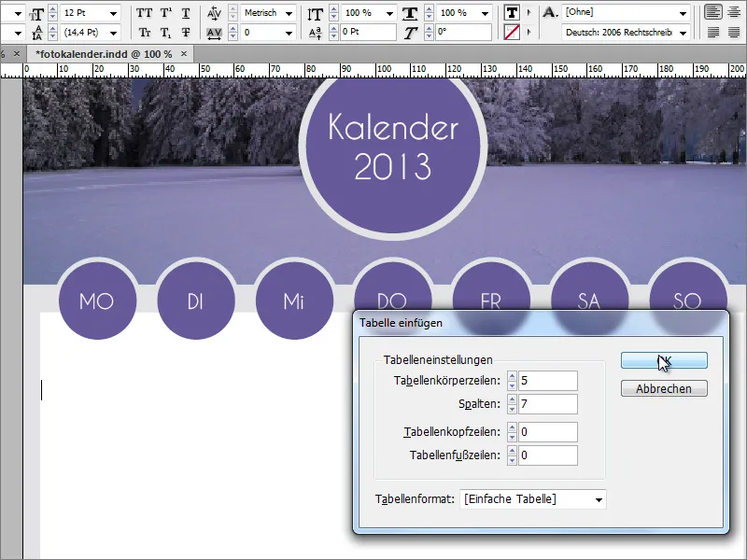747x560 pixels.
Task: Close the fotokalender.indd document tab
Action: pyautogui.click(x=184, y=54)
